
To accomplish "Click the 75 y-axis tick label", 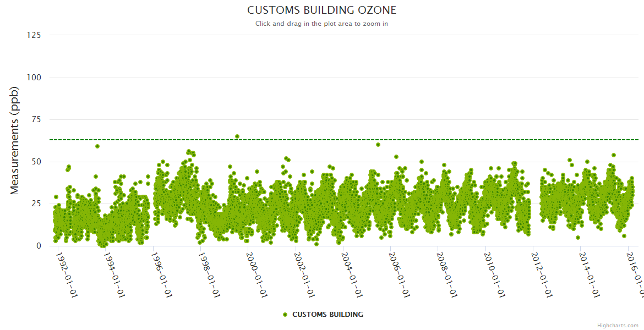I will click(x=36, y=120).
